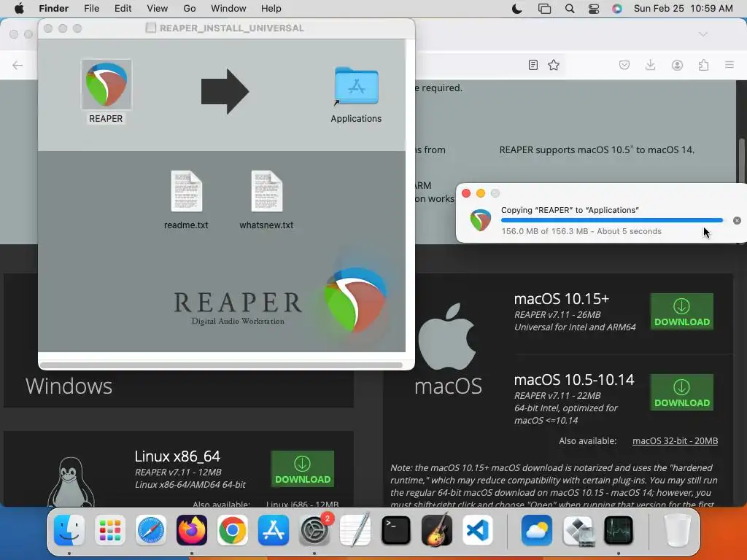Open Pocket save icon in Firefox toolbar
Image resolution: width=747 pixels, height=560 pixels.
[624, 65]
